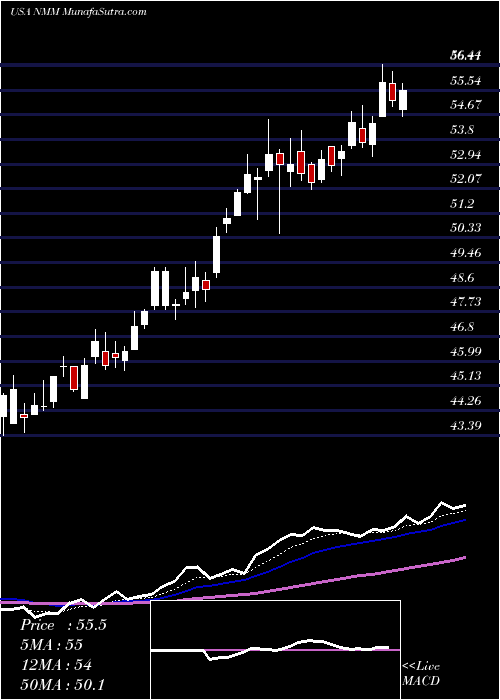Click the 47.73 price axis label
The width and height of the screenshot is (500, 700).
(466, 302)
